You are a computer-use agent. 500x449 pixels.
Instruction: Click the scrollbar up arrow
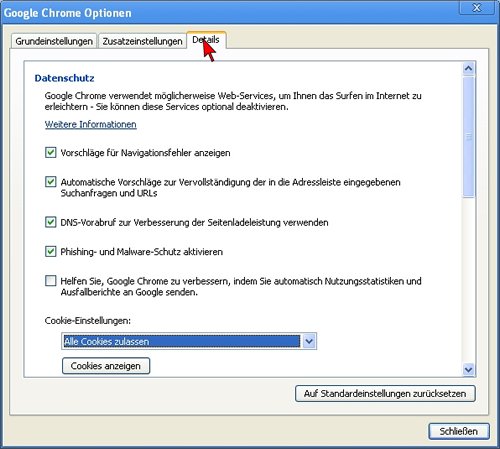[469, 69]
